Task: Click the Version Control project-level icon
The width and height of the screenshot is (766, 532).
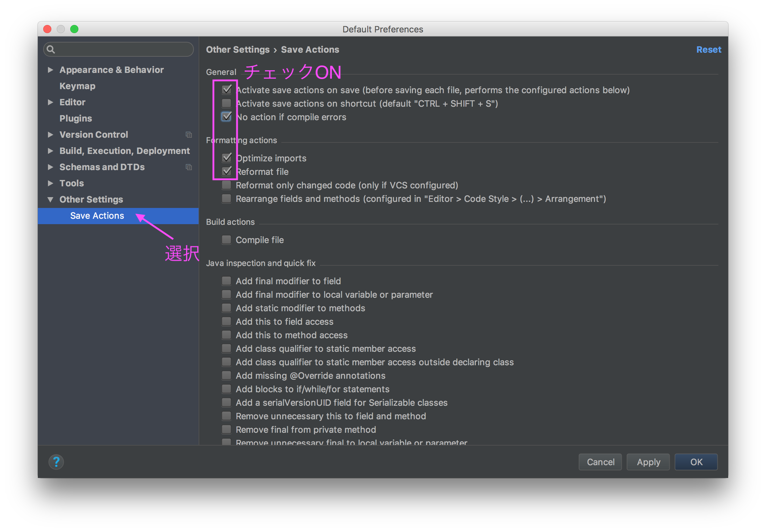Action: [189, 135]
